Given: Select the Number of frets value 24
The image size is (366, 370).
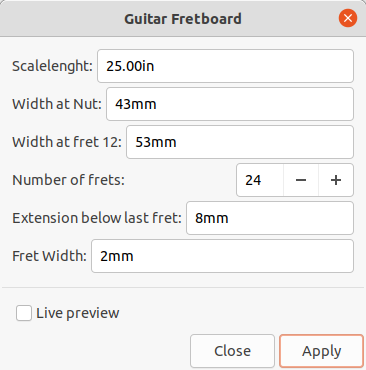Looking at the screenshot, I should tap(260, 180).
